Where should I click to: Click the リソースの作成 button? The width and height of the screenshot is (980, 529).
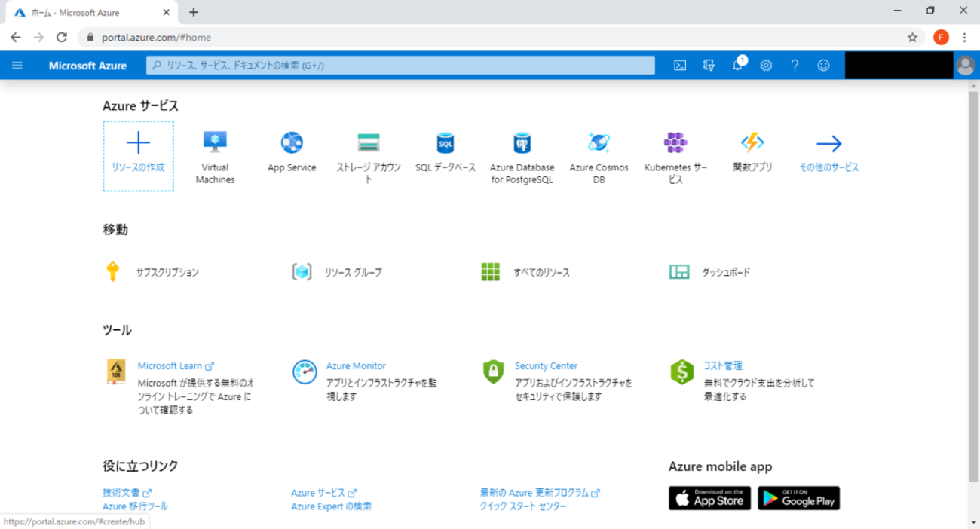(x=138, y=156)
